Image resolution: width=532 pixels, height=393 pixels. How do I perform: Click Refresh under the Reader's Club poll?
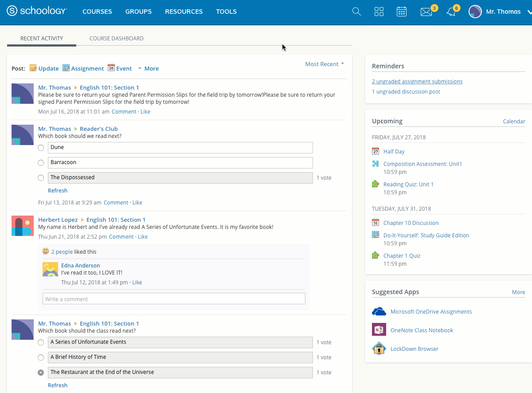click(x=58, y=191)
